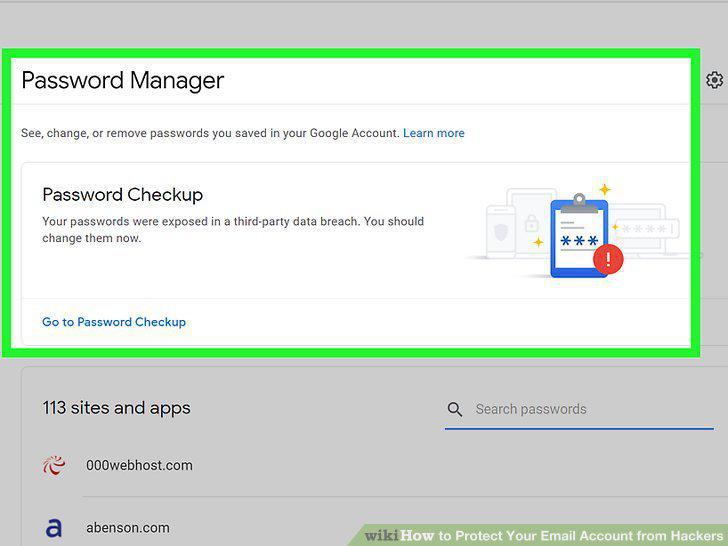Image resolution: width=728 pixels, height=546 pixels.
Task: Click the abenson.com site icon
Action: click(x=54, y=528)
